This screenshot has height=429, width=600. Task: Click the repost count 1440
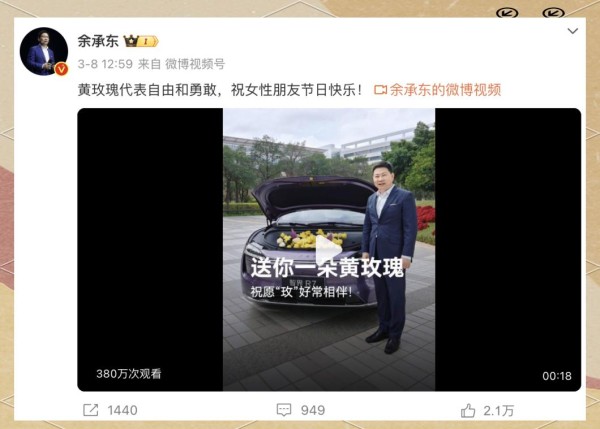coord(122,410)
